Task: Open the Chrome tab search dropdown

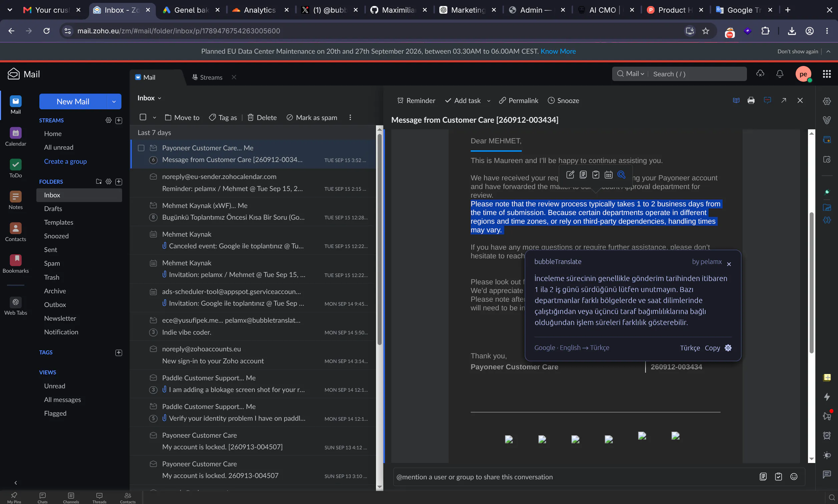Action: tap(10, 10)
